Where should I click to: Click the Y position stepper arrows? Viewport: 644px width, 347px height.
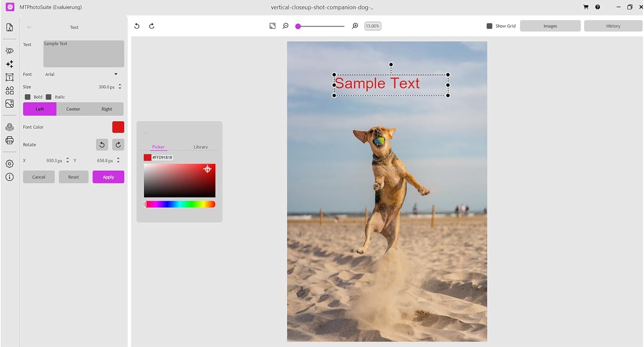[118, 161]
